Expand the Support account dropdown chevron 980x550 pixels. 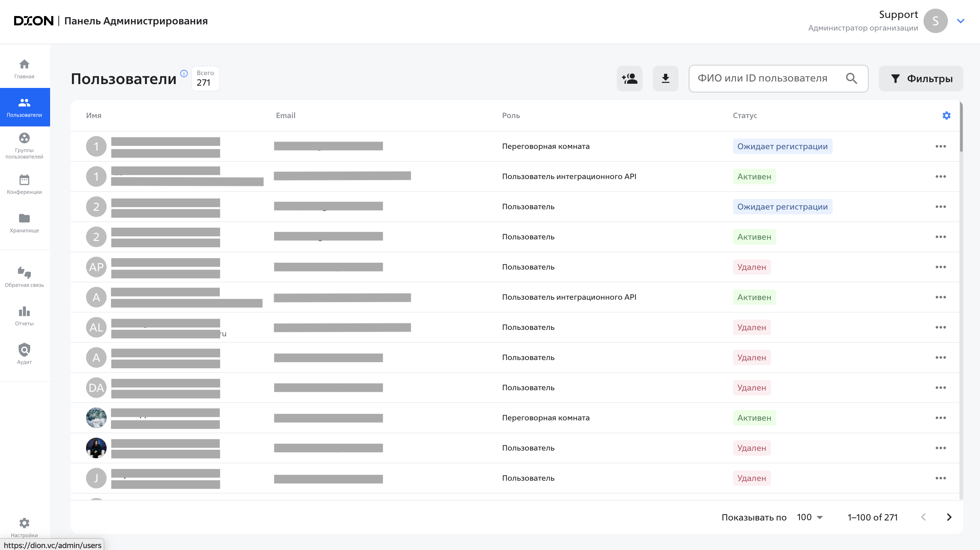(961, 21)
